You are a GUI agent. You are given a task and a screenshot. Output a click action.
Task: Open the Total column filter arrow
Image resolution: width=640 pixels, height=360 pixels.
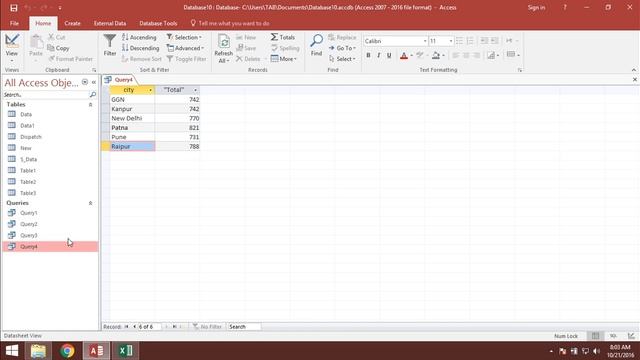(195, 90)
